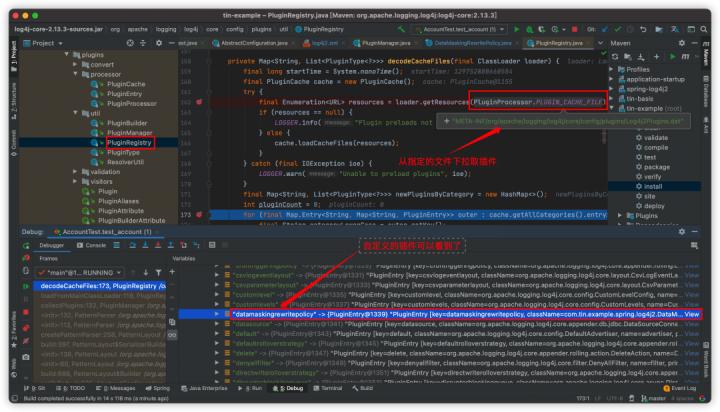Click the collapse-all icon in Project panel
720x412 pixels.
(143, 43)
